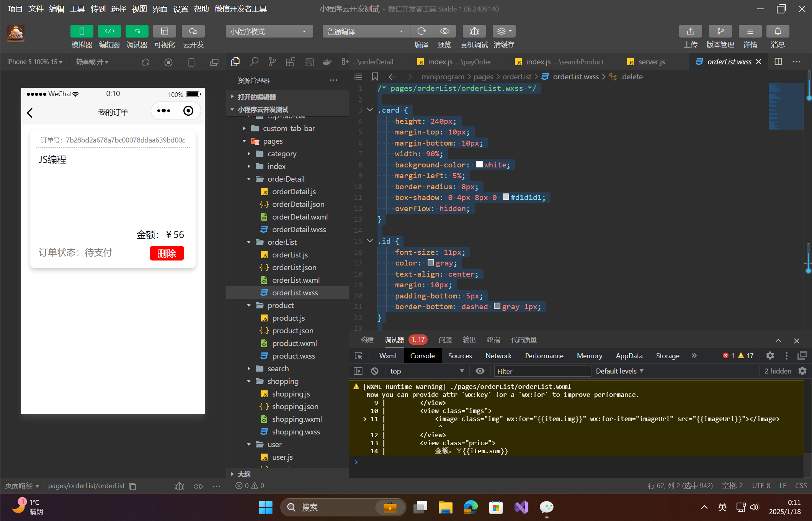812x521 pixels.
Task: Toggle the 模拟器 simulator panel
Action: 82,31
